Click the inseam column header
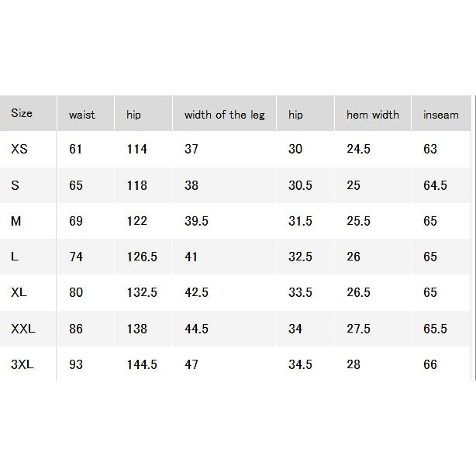 click(x=441, y=113)
